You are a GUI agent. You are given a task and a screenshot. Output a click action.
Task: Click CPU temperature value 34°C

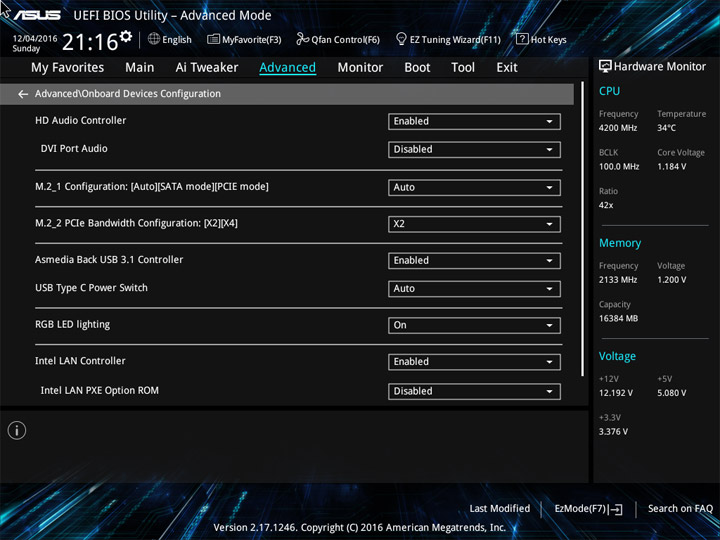666,128
